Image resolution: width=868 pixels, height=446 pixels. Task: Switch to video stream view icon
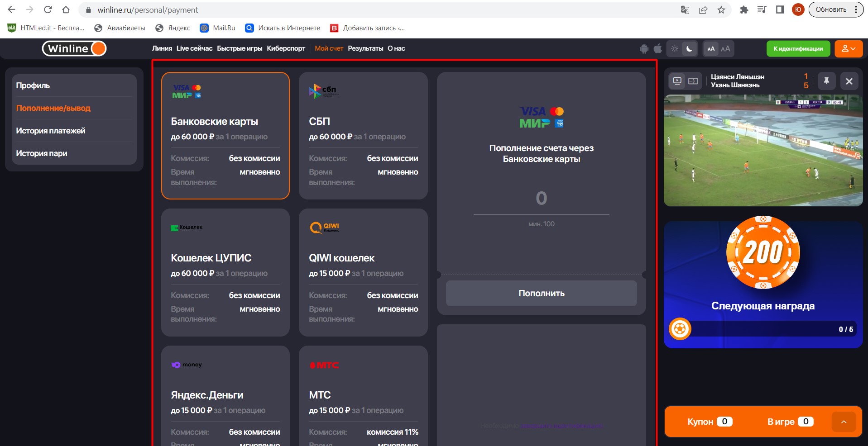pyautogui.click(x=677, y=81)
